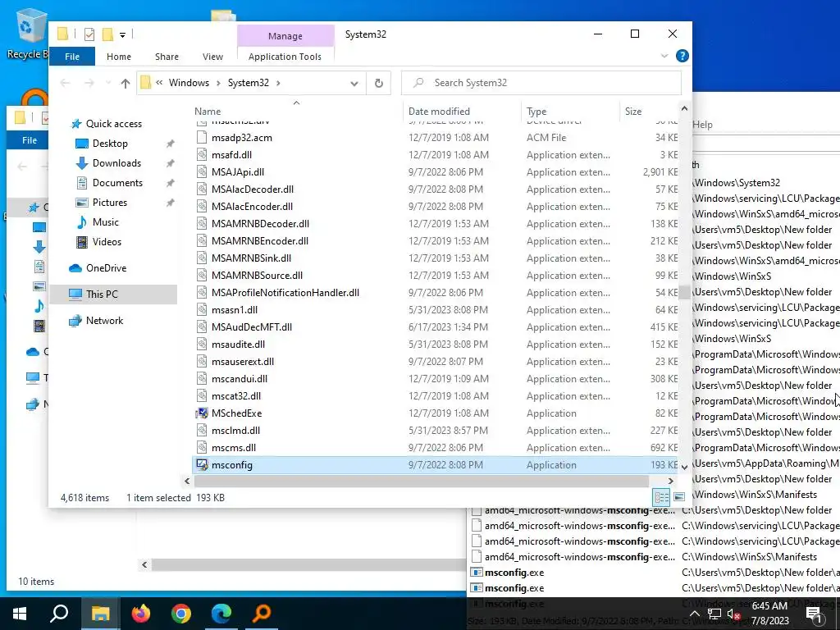Select the mscms.dll file icon
This screenshot has height=630, width=840.
click(202, 448)
